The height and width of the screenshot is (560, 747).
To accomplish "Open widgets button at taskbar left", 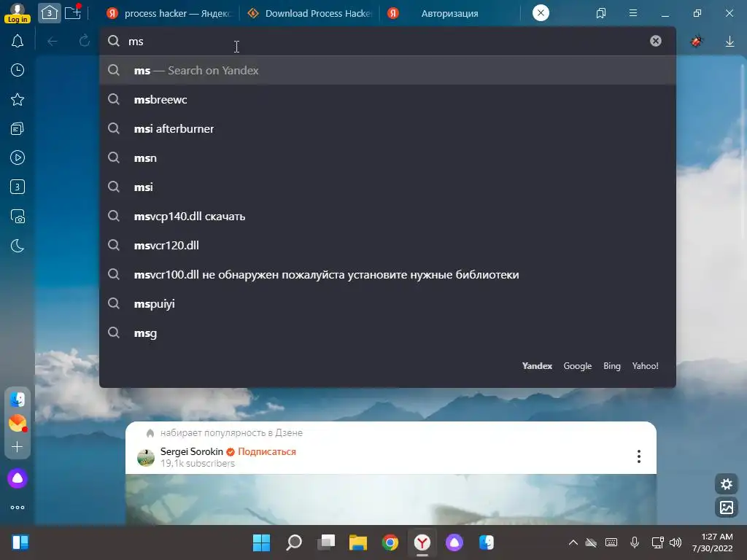I will pyautogui.click(x=20, y=542).
